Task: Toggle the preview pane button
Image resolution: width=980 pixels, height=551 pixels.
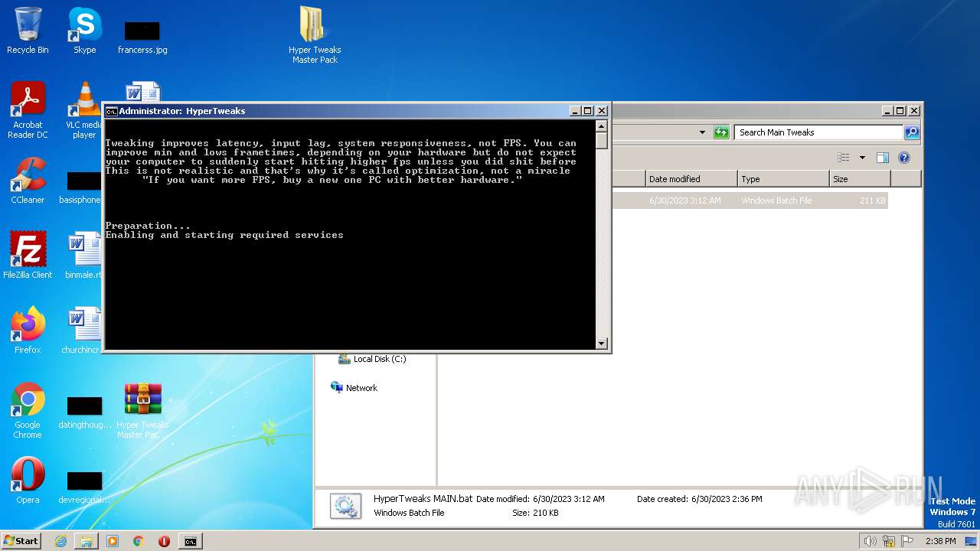Action: [x=882, y=158]
